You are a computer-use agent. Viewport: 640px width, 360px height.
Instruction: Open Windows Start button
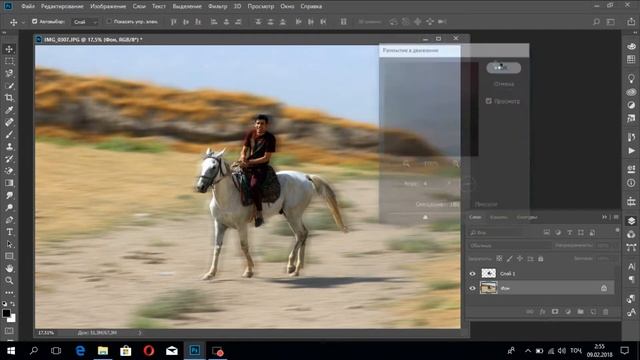[x=11, y=351]
